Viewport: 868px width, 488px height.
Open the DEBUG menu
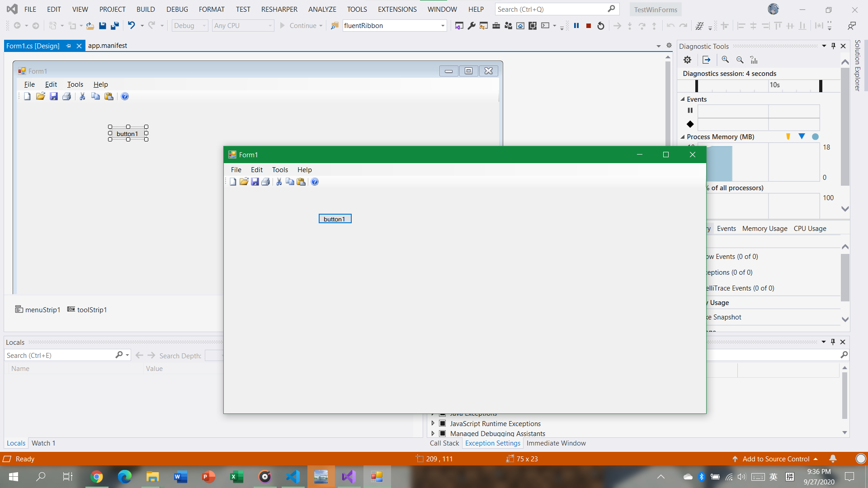tap(177, 9)
